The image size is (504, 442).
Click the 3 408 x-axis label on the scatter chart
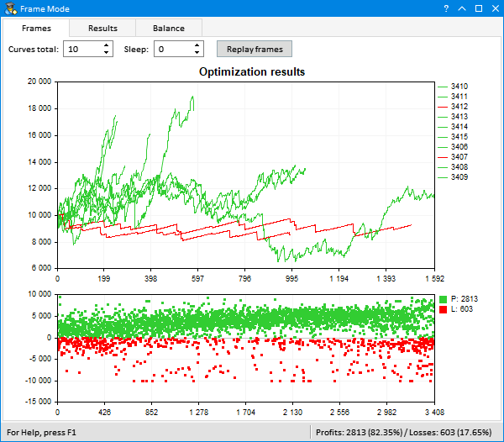(x=434, y=412)
